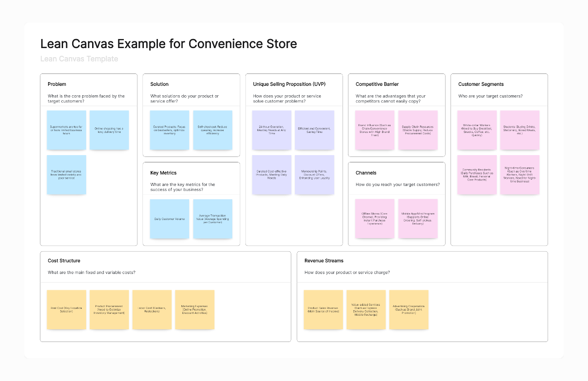Select the 'Supermarkets are too far' sticky note
Viewport: 588px width, 381px height.
(66, 130)
